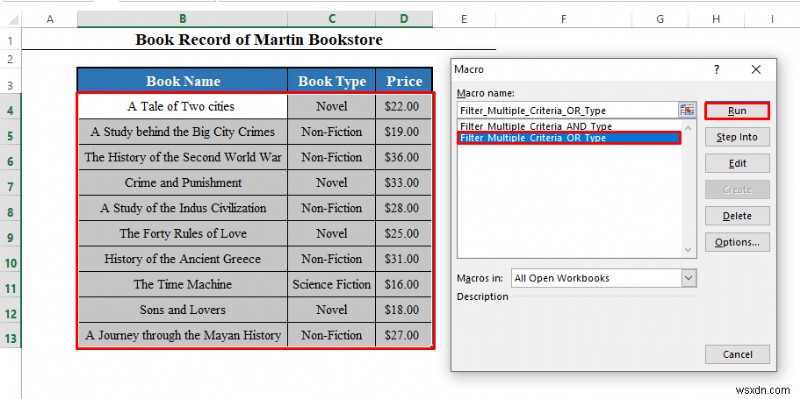Select column F header
800x399 pixels.
564,19
